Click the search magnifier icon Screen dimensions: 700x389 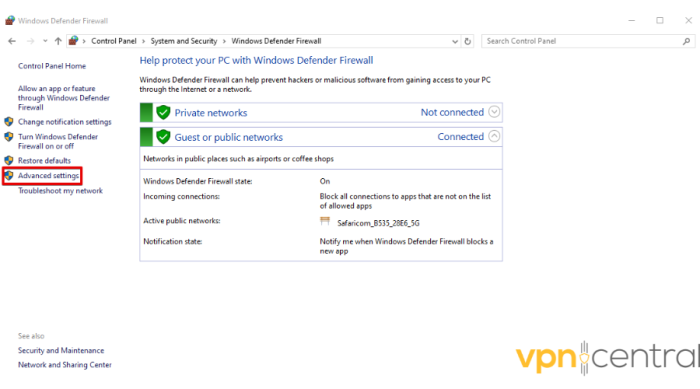click(x=687, y=41)
